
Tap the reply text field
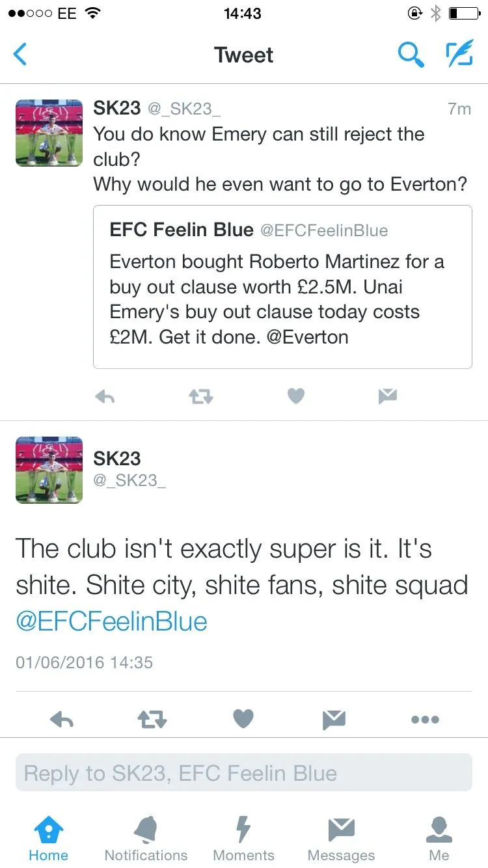243,773
